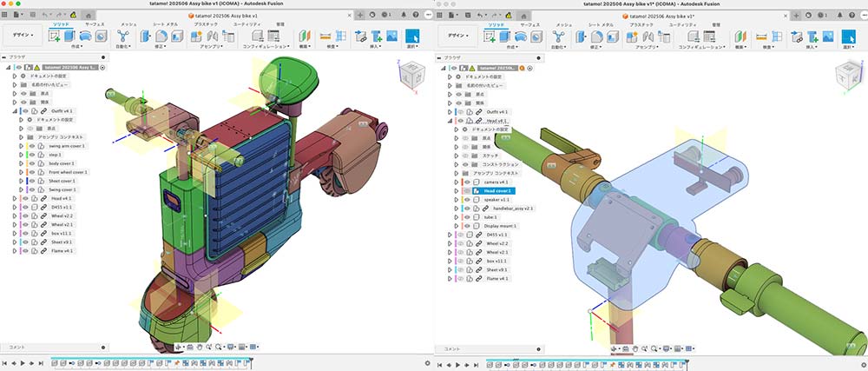Click ViewCube in right window viewport
Image resolution: width=868 pixels, height=371 pixels.
pos(849,75)
